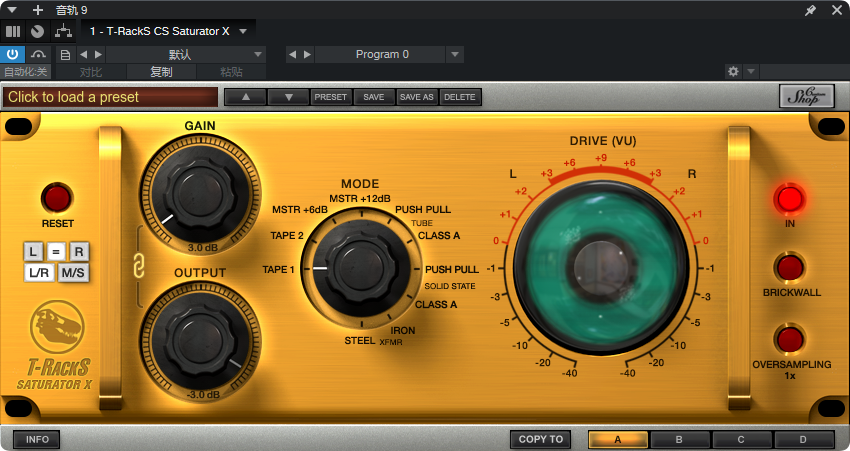
Task: Open the host window menu triangle
Action: tap(12, 10)
